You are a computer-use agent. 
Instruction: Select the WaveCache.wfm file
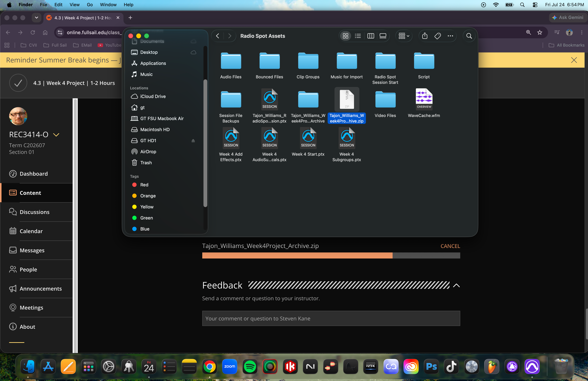424,103
